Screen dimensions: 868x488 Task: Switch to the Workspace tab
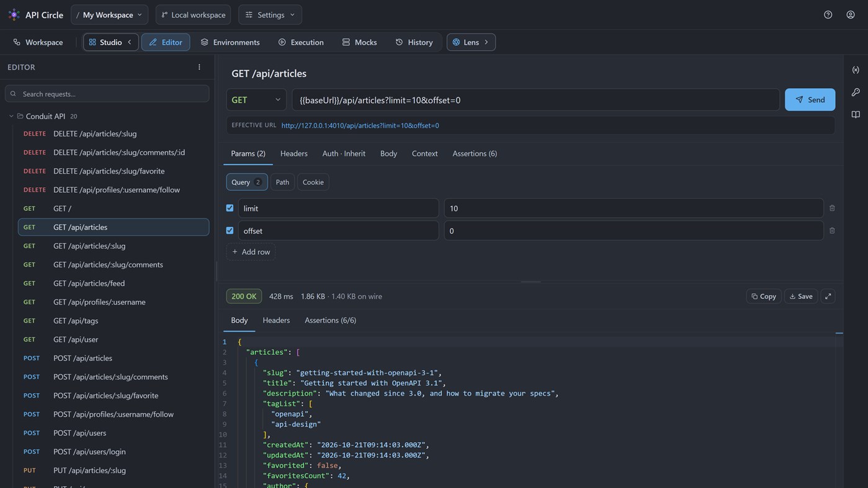(38, 42)
